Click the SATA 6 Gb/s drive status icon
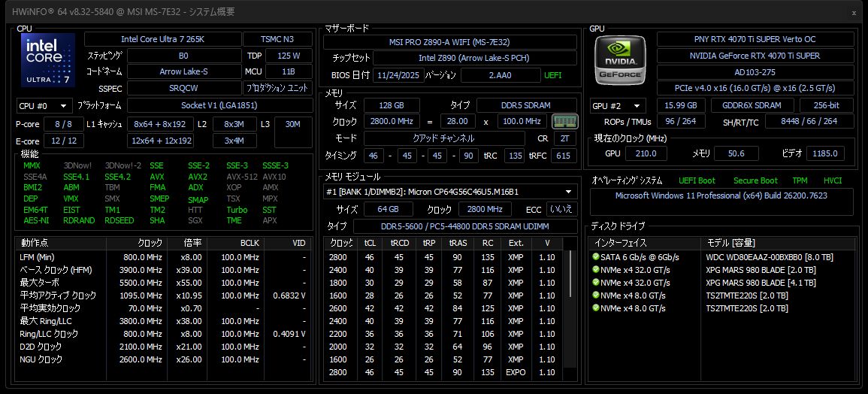868x394 pixels. (595, 257)
